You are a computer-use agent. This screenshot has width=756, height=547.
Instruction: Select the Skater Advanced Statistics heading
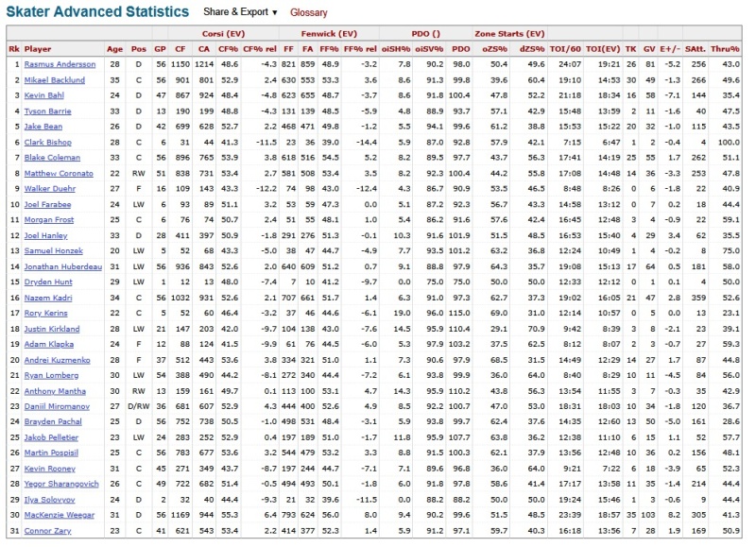tap(97, 11)
